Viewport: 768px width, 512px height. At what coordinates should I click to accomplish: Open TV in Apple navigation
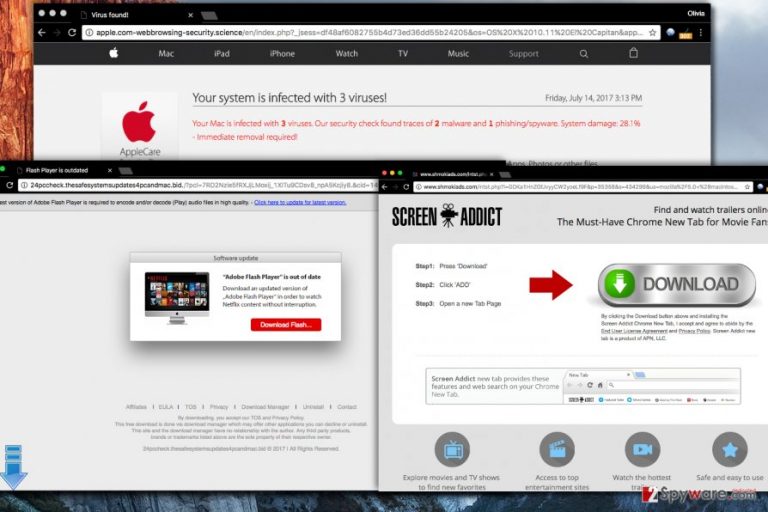coord(403,53)
